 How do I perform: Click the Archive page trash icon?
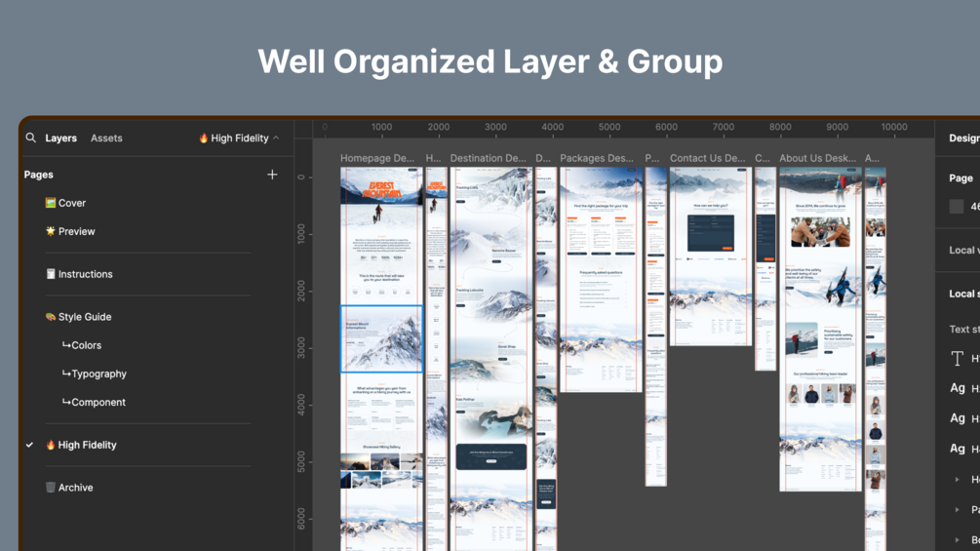(x=50, y=488)
